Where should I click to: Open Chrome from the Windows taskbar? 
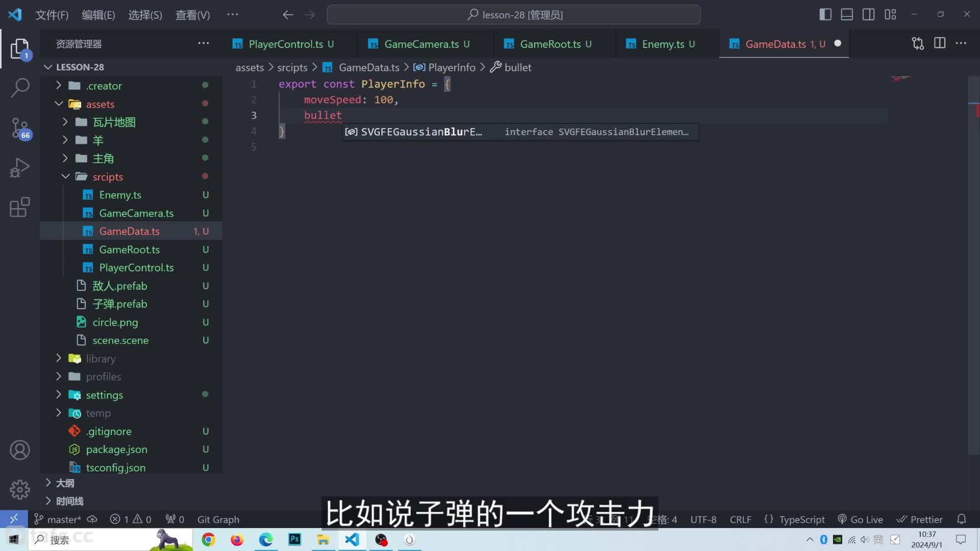[208, 539]
